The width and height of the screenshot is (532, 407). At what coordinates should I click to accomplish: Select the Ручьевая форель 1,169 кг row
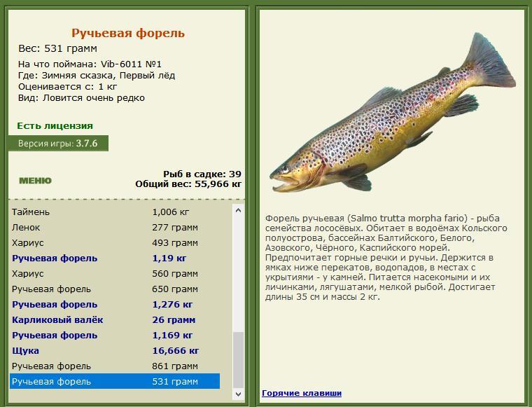point(115,336)
